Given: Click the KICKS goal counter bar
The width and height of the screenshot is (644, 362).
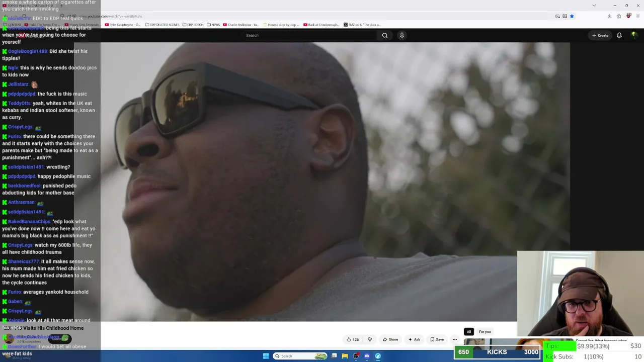Looking at the screenshot, I should [x=497, y=352].
